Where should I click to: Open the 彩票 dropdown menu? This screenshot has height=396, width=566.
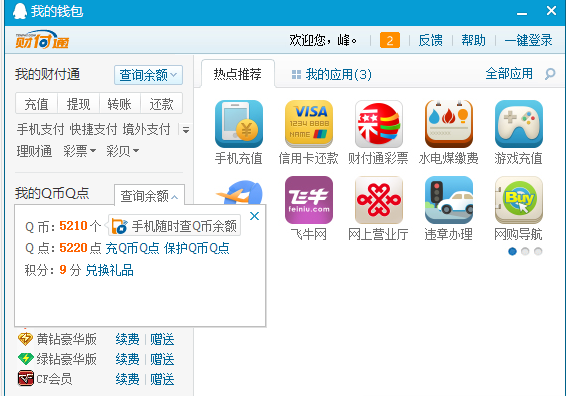point(79,151)
